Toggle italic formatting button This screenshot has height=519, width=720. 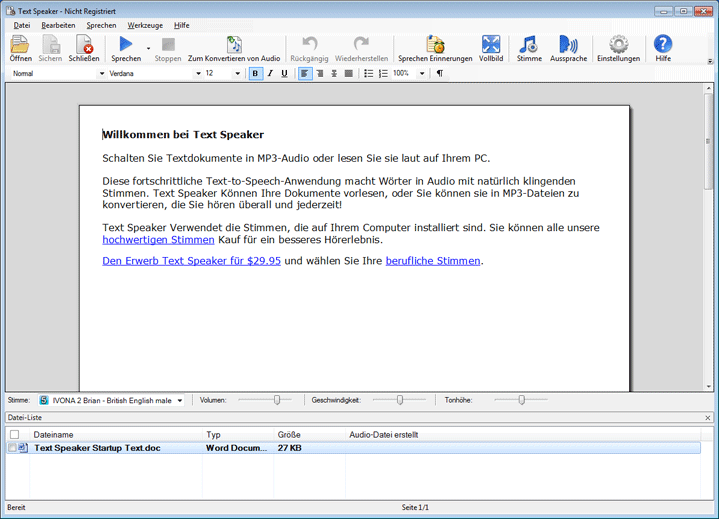click(270, 74)
